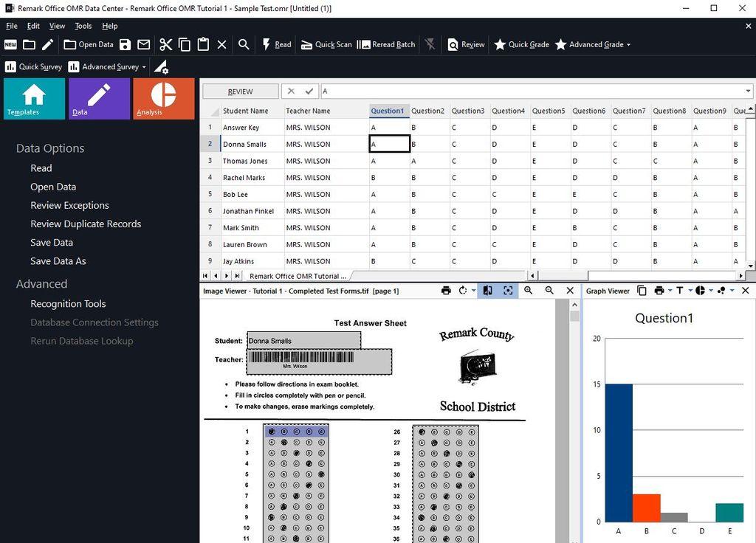This screenshot has width=756, height=543.
Task: Switch to the Data tile
Action: (x=100, y=99)
